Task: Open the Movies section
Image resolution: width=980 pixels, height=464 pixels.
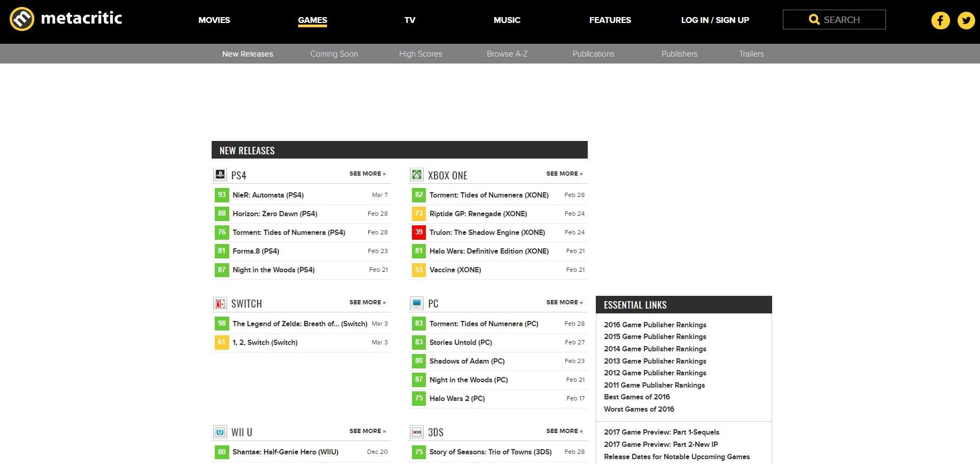Action: pos(214,20)
